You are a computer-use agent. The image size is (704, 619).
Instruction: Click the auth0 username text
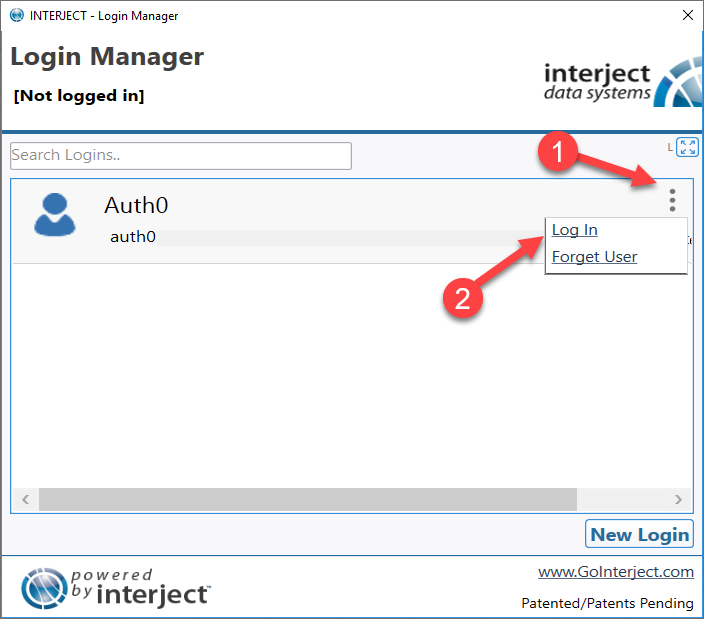click(x=133, y=237)
